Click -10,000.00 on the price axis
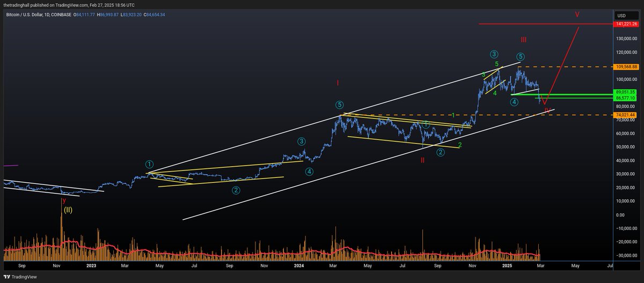 (x=627, y=228)
